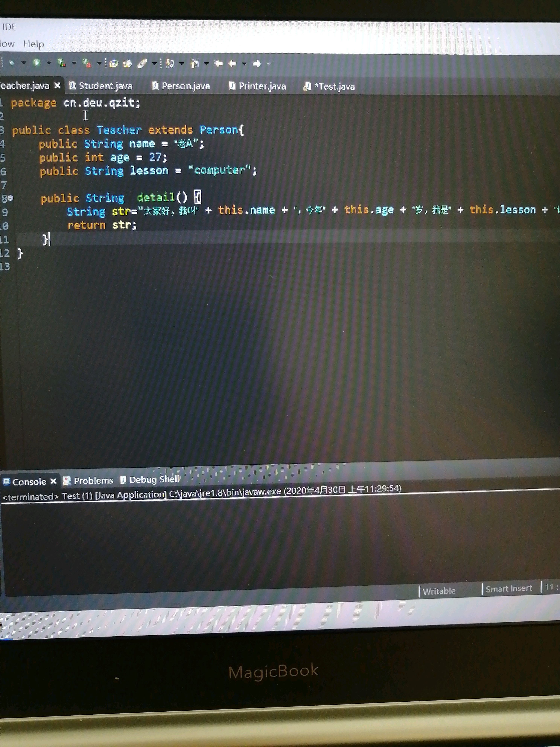Click the "computer" string literal
560x747 pixels.
(x=219, y=170)
